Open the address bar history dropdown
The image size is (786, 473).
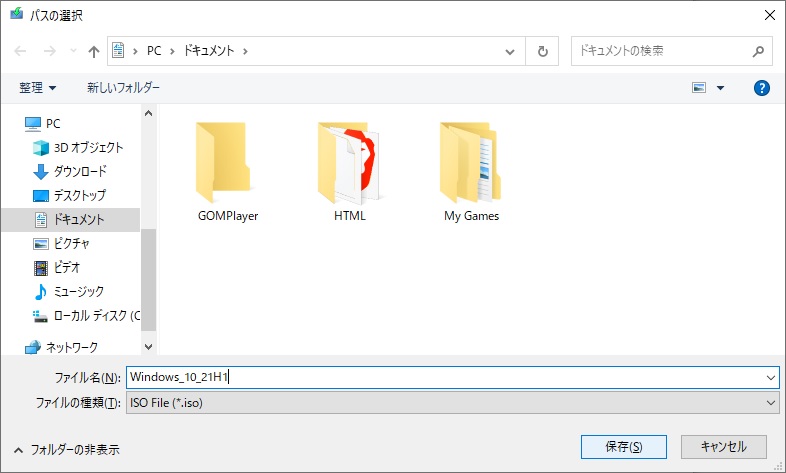click(x=510, y=51)
